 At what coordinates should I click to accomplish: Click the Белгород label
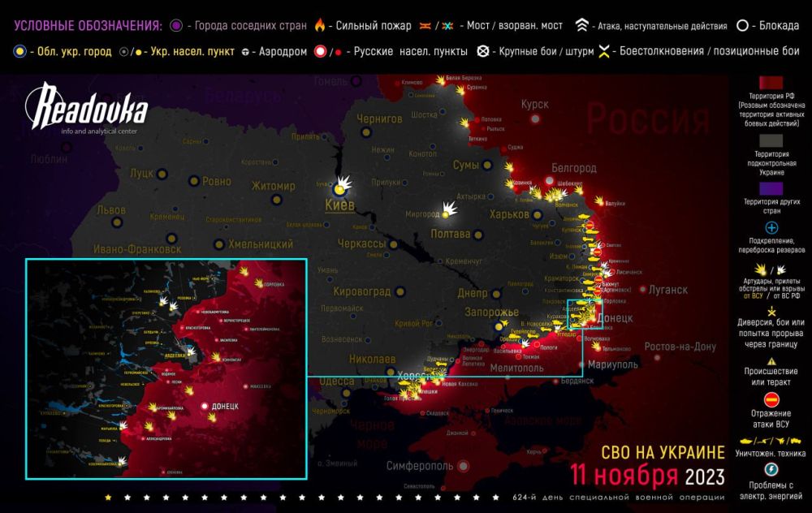point(574,168)
